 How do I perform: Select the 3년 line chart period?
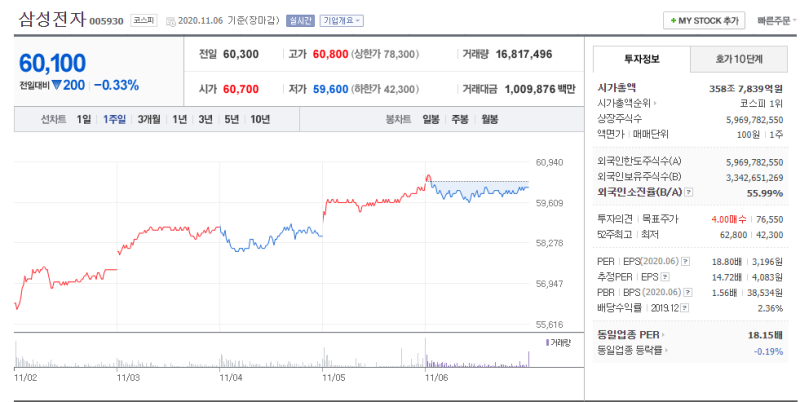pyautogui.click(x=205, y=119)
